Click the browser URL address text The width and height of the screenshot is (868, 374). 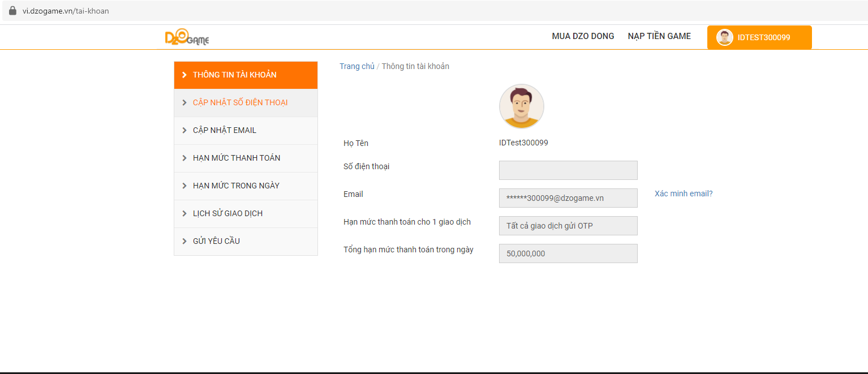coord(66,11)
